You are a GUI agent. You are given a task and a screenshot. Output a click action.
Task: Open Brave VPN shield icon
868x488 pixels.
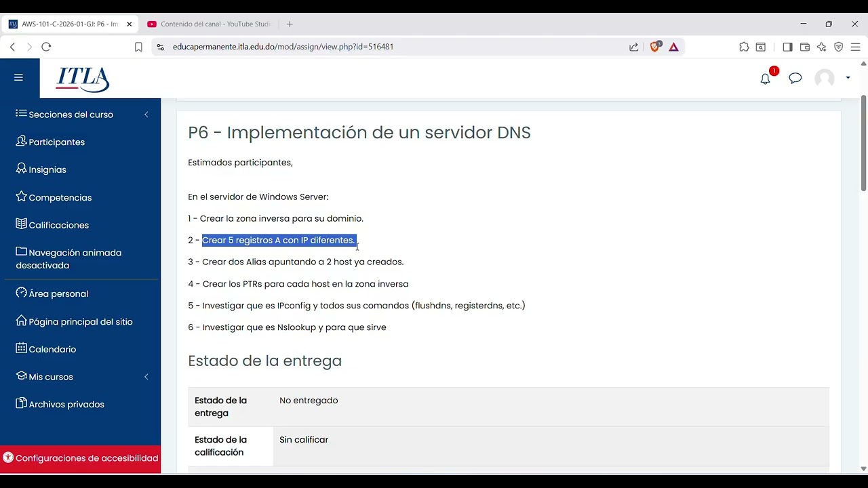(839, 47)
